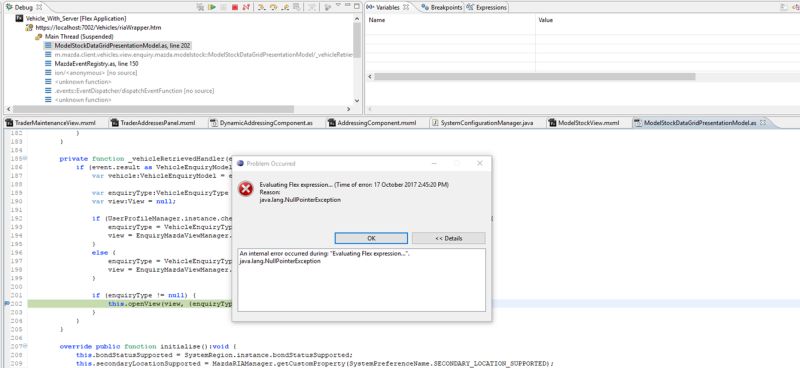Click the Disconnect debug toolbar icon

tap(246, 7)
